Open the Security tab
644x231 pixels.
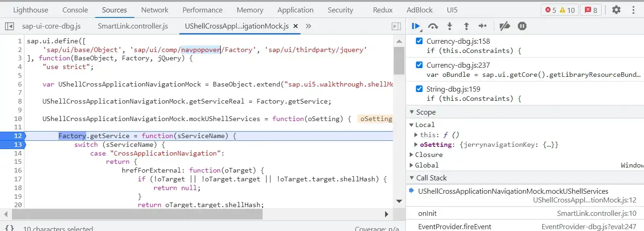coord(340,10)
